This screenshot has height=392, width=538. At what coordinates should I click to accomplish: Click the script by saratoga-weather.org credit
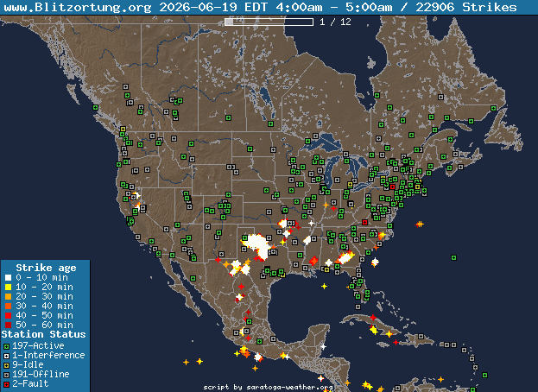268,387
